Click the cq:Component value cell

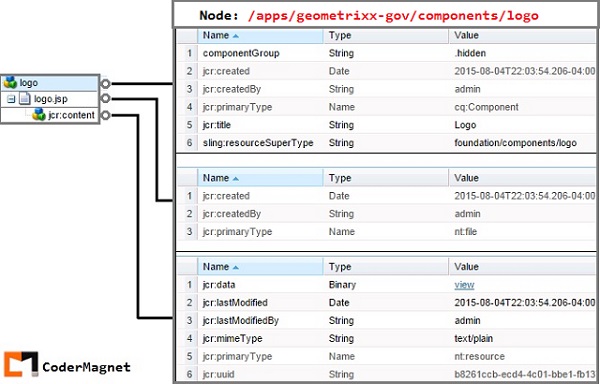[486, 107]
